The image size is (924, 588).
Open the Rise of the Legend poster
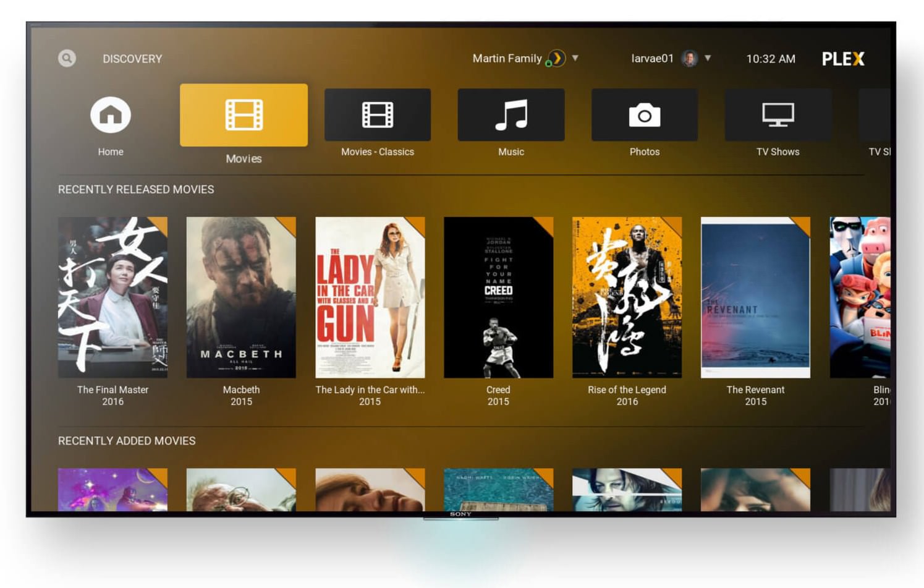click(x=627, y=297)
